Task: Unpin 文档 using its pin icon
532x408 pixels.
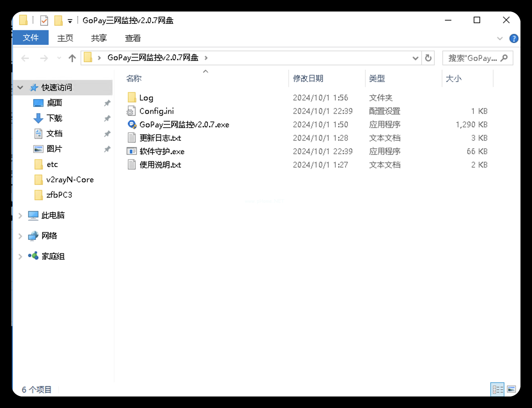Action: click(x=107, y=134)
